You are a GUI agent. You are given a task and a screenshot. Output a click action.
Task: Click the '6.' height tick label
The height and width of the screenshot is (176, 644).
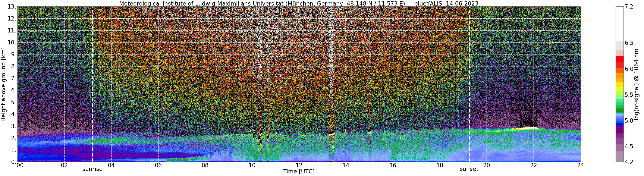pyautogui.click(x=13, y=91)
